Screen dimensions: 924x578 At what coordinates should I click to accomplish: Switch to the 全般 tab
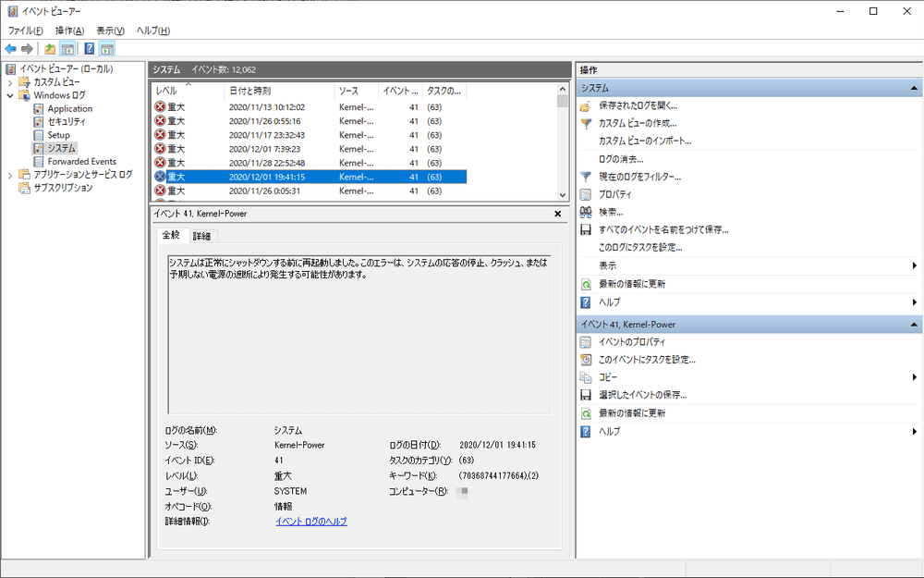pos(171,235)
